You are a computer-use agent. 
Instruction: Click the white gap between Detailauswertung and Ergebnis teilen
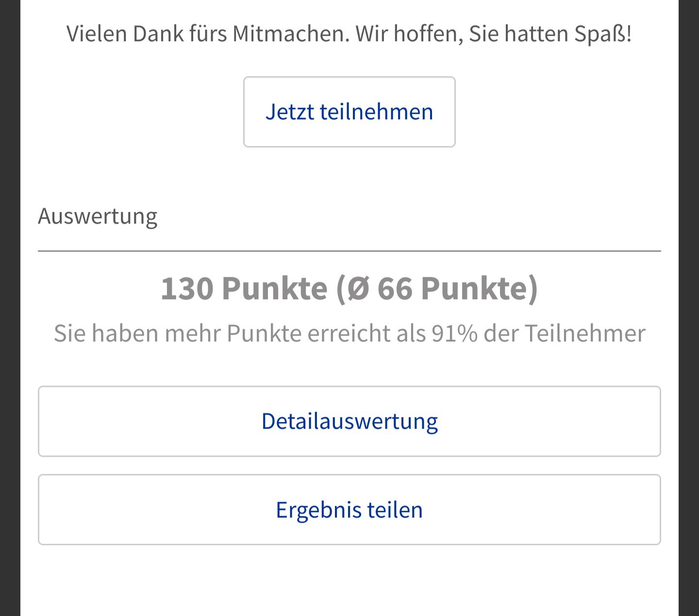click(349, 466)
